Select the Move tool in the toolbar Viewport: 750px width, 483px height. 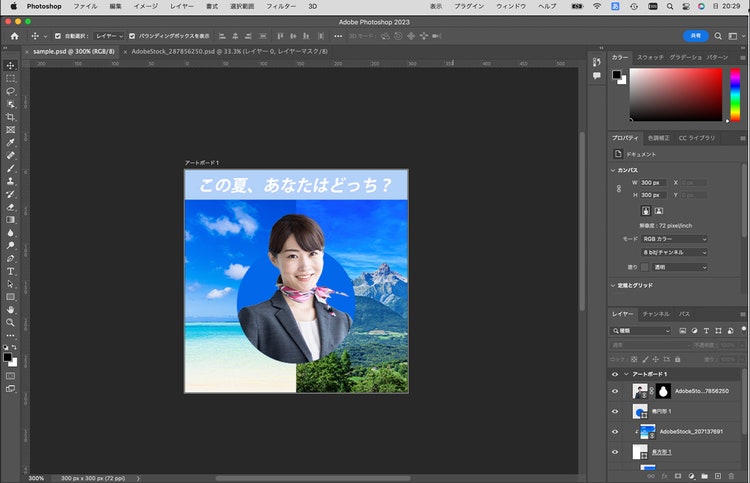click(x=11, y=66)
